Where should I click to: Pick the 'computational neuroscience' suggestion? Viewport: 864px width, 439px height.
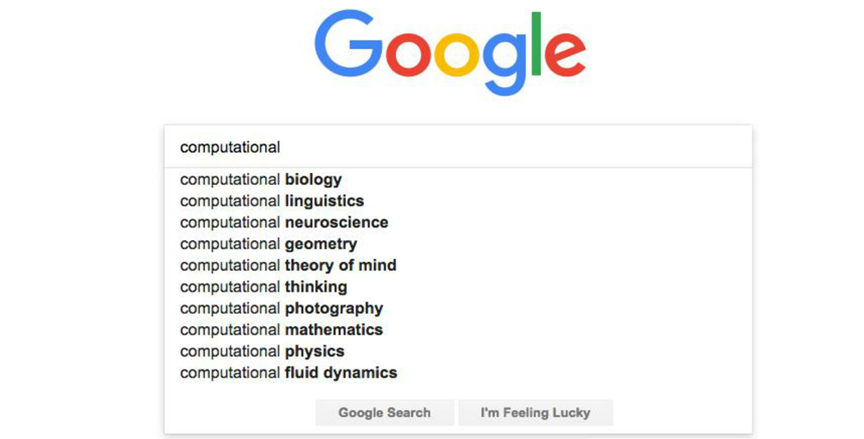coord(284,222)
